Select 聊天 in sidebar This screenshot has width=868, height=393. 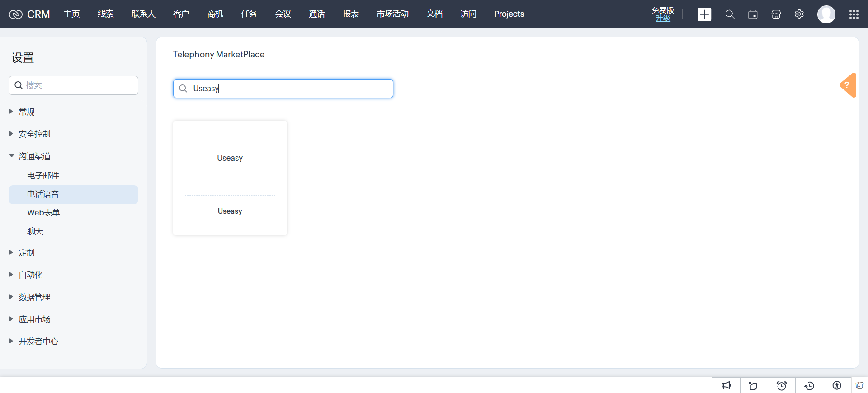[35, 231]
